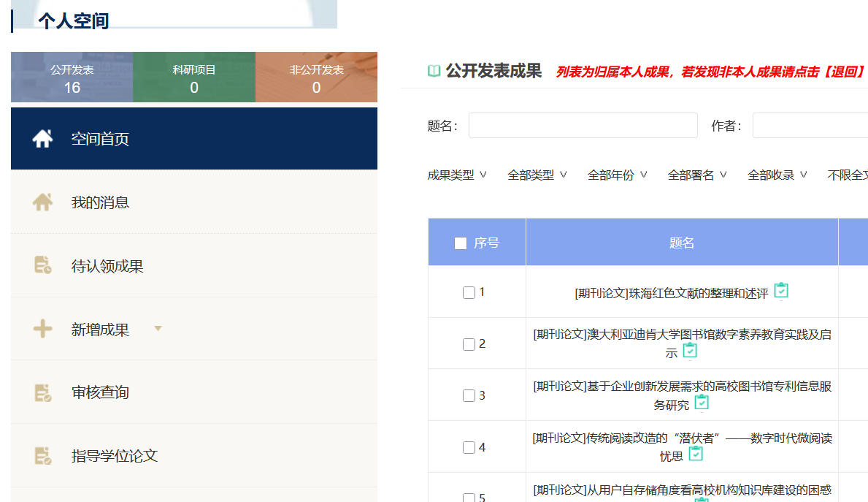Click the plus icon beside 新增成果
This screenshot has height=502, width=868.
pos(42,330)
